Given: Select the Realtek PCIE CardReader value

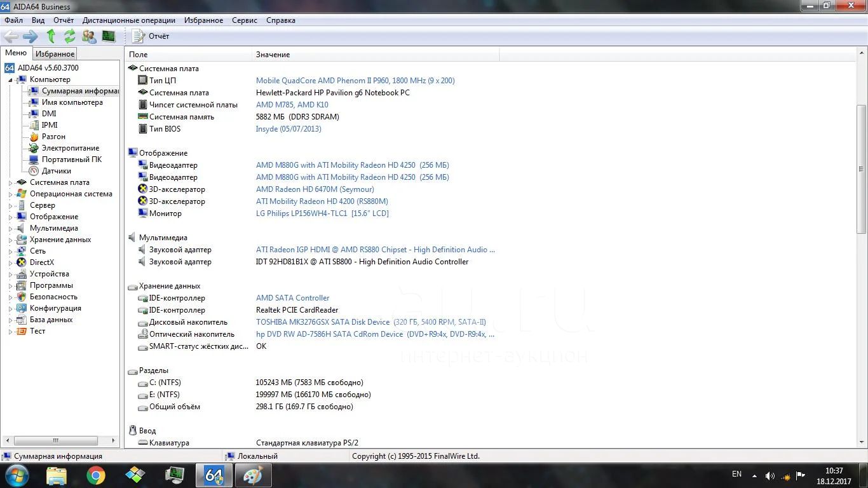Looking at the screenshot, I should point(297,310).
